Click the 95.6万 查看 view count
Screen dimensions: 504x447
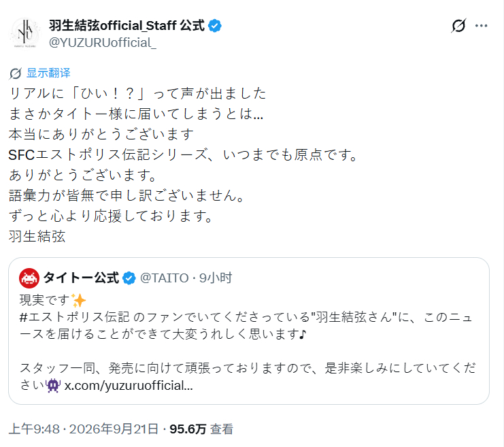point(201,429)
